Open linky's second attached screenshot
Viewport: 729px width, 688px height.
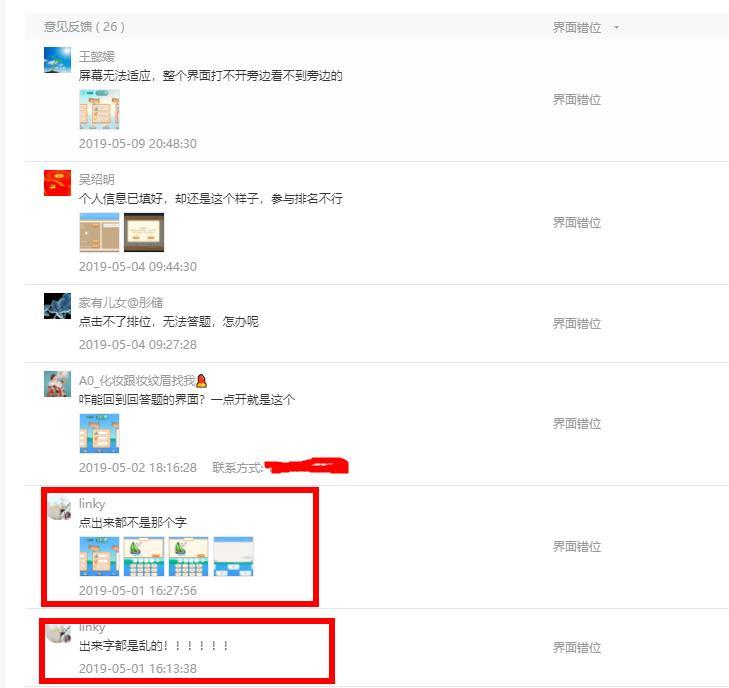point(144,556)
